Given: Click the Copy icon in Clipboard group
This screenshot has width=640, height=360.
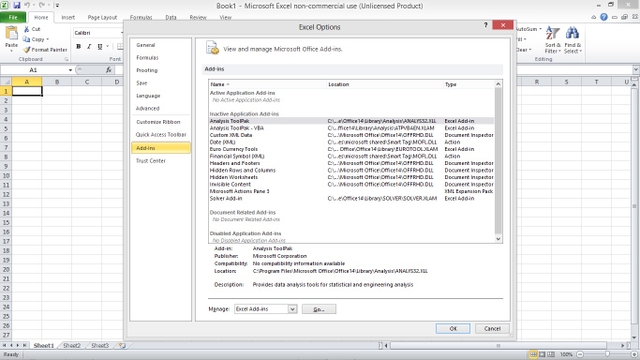Looking at the screenshot, I should click(x=27, y=39).
